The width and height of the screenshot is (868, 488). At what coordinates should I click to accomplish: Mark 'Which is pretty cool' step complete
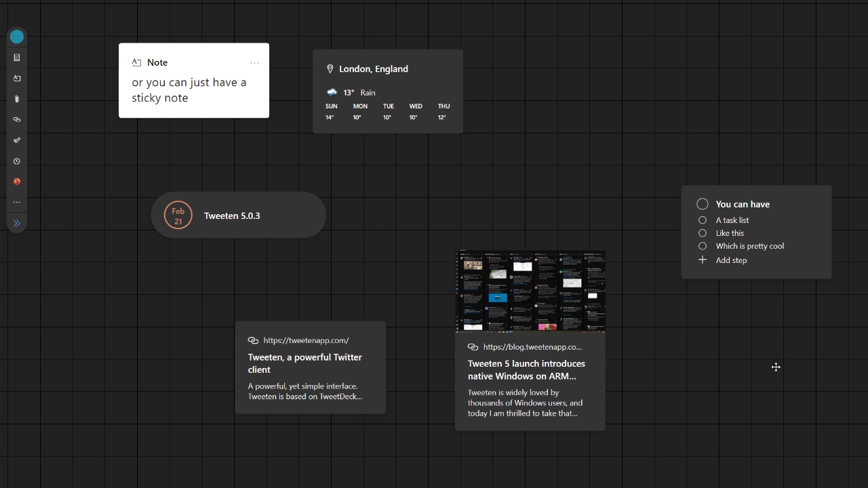click(703, 246)
